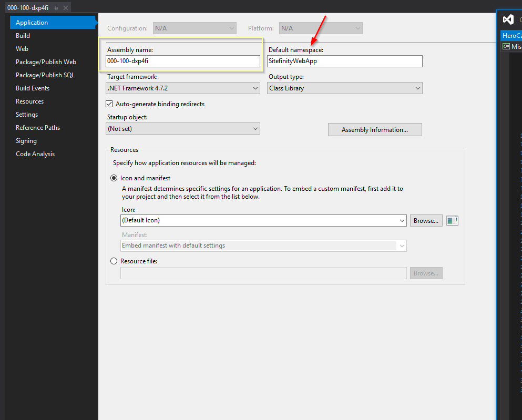Select the Icon and manifest radio button
Screen dimensions: 522x420
coord(114,178)
